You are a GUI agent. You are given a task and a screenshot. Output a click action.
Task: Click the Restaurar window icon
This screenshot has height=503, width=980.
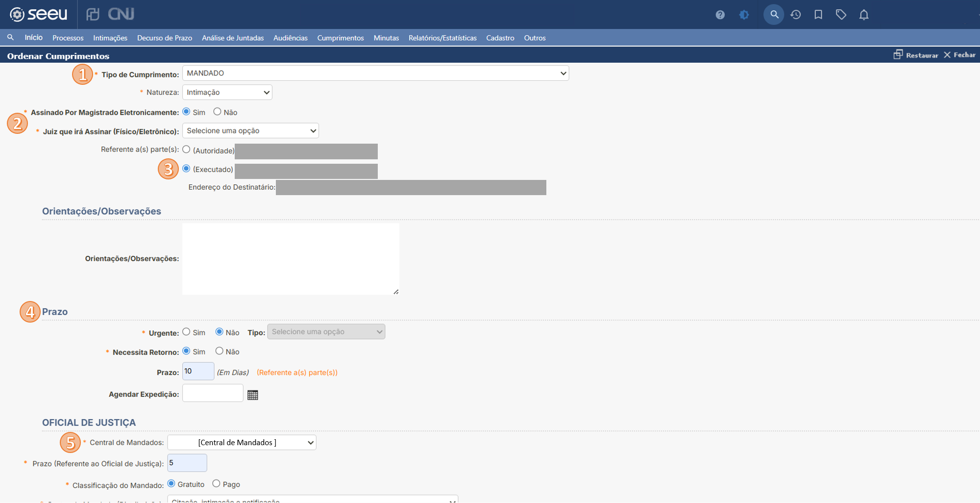(x=898, y=54)
